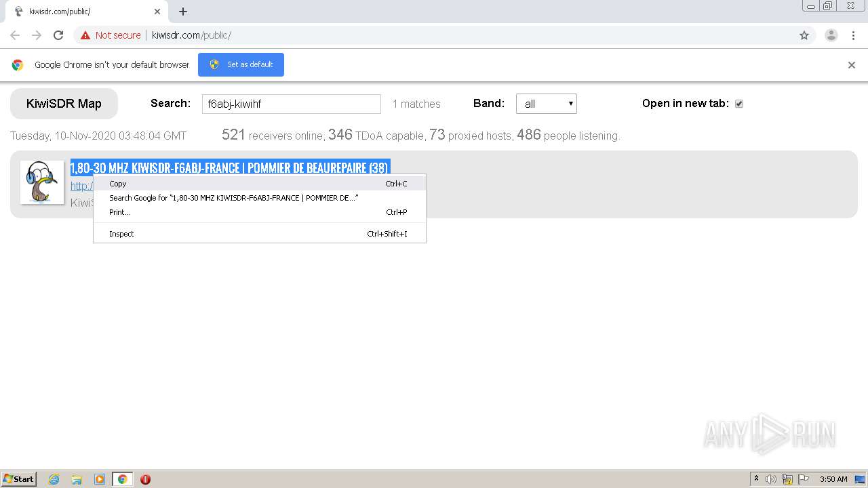The height and width of the screenshot is (488, 868).
Task: Show hidden system tray icons
Action: (x=756, y=479)
